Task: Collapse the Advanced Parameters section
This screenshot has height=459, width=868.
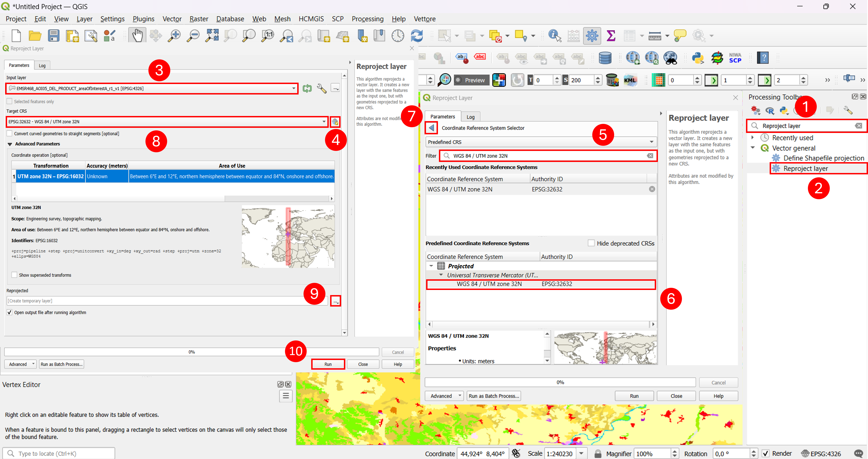Action: [x=10, y=144]
